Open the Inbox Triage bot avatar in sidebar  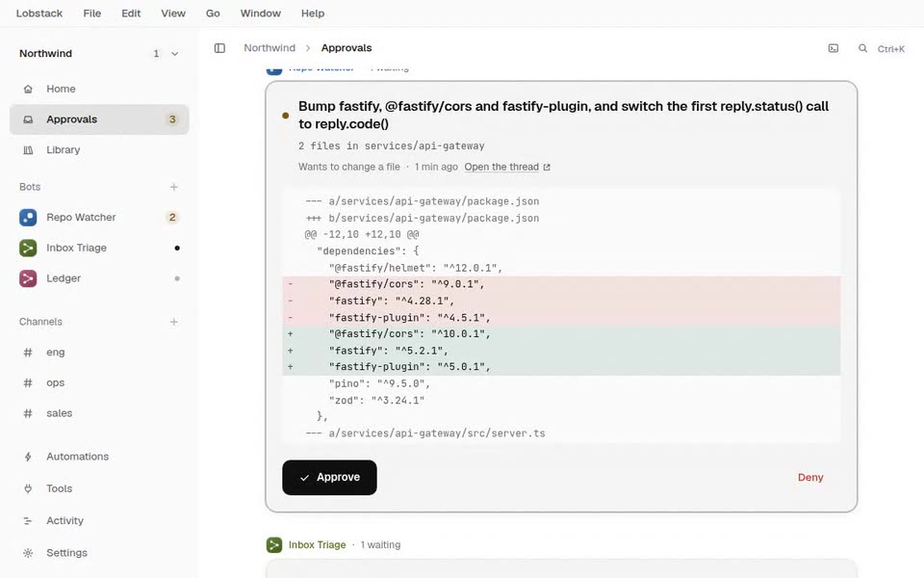pyautogui.click(x=28, y=249)
